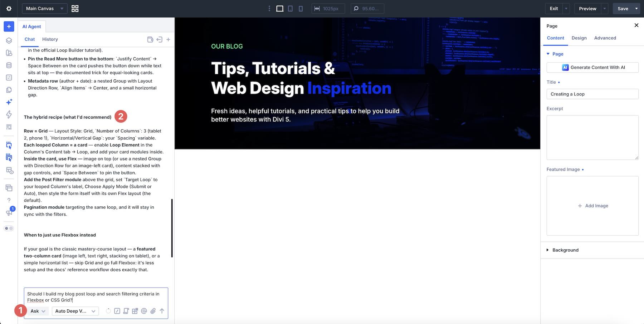Select the desktop view icon
644x324 pixels.
click(280, 9)
